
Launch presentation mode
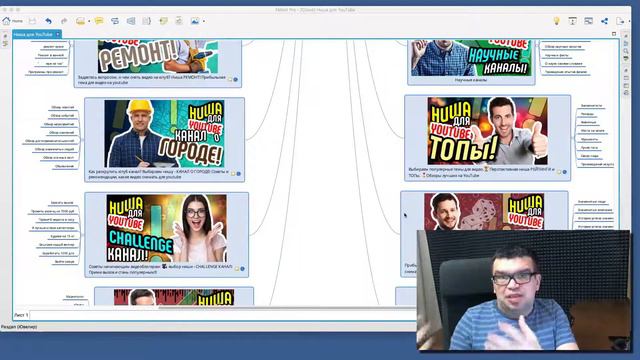pyautogui.click(x=572, y=21)
